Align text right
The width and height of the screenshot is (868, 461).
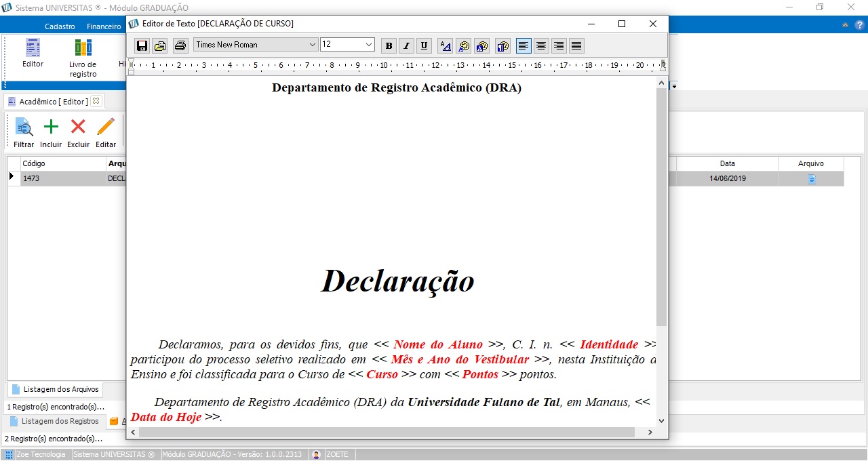tap(559, 45)
